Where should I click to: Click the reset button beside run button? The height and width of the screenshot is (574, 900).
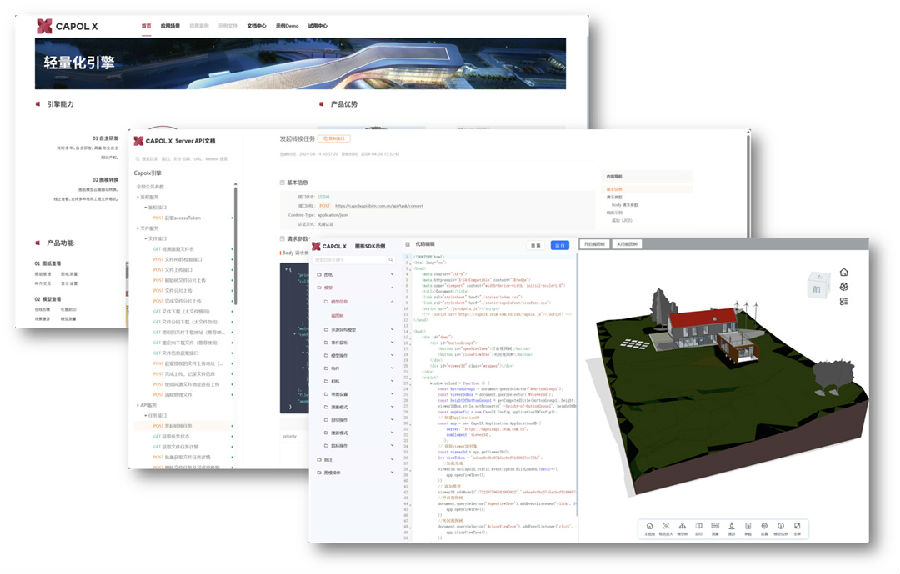tap(536, 245)
